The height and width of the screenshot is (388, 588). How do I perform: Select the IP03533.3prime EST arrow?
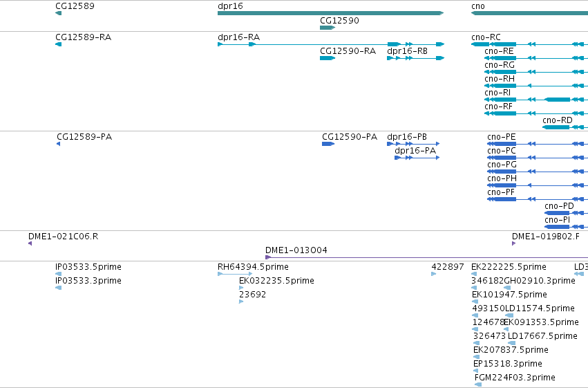(58, 288)
